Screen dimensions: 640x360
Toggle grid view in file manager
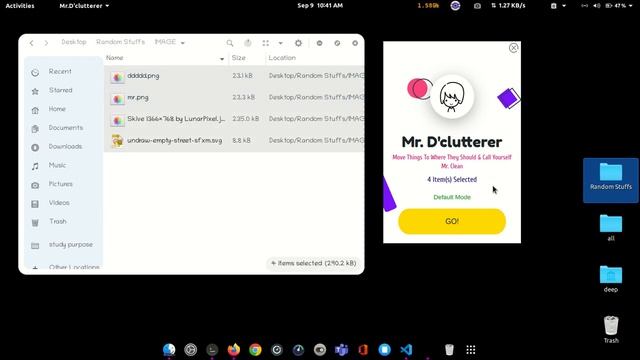266,43
